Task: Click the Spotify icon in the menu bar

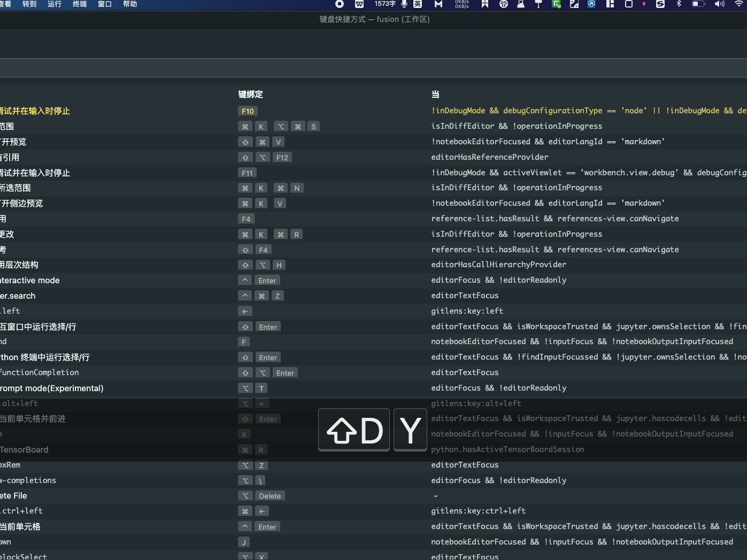Action: tap(660, 4)
